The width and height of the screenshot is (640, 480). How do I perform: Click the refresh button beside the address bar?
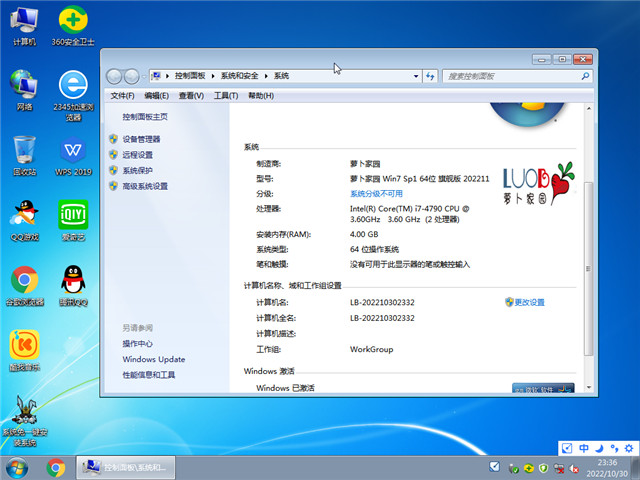[x=429, y=76]
